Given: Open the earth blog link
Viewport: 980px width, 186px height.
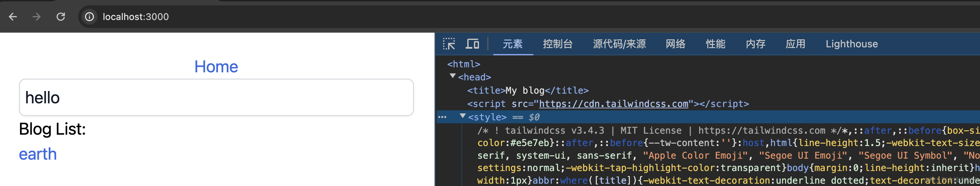Looking at the screenshot, I should click(x=38, y=154).
